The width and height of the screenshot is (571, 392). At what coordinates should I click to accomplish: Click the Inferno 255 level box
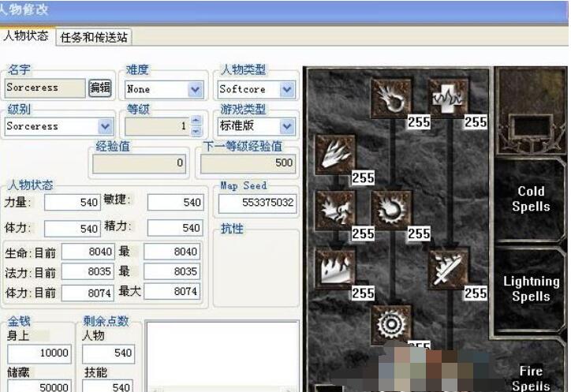(x=363, y=177)
